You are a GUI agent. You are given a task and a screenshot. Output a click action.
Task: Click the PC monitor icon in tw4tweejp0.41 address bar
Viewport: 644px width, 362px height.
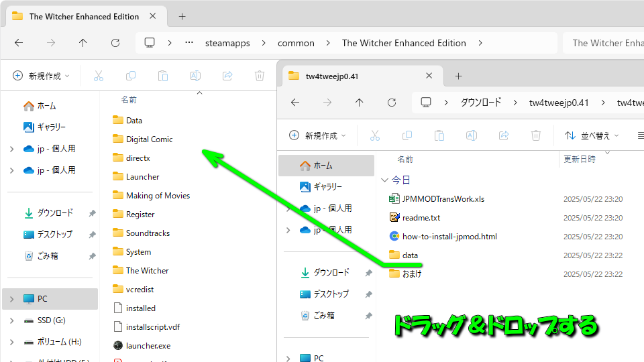coord(427,102)
